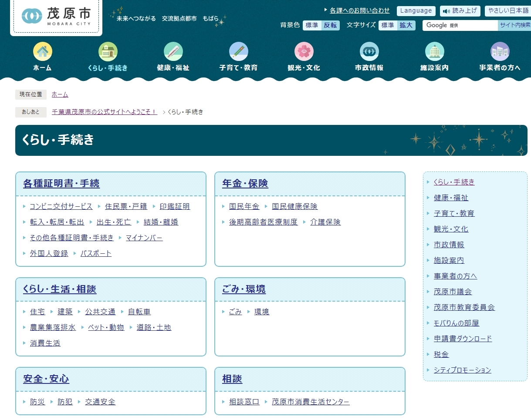Click the 市政情報 emblem icon
Image resolution: width=531 pixels, height=420 pixels.
click(369, 51)
